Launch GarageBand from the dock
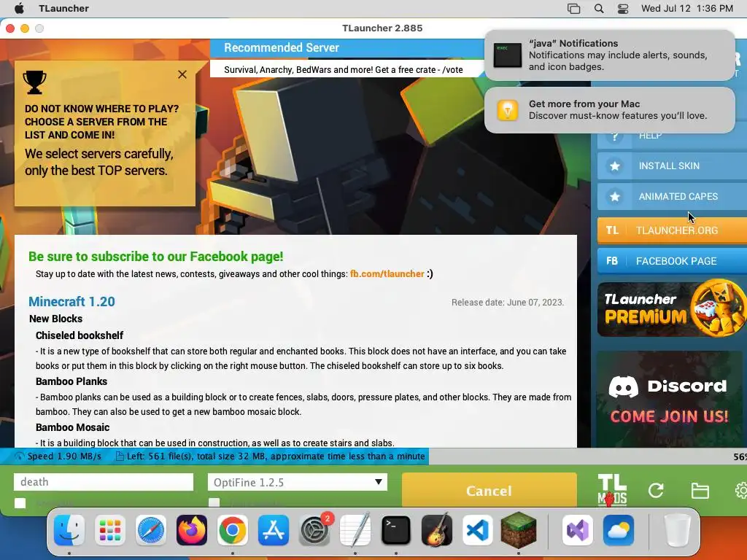 tap(437, 530)
